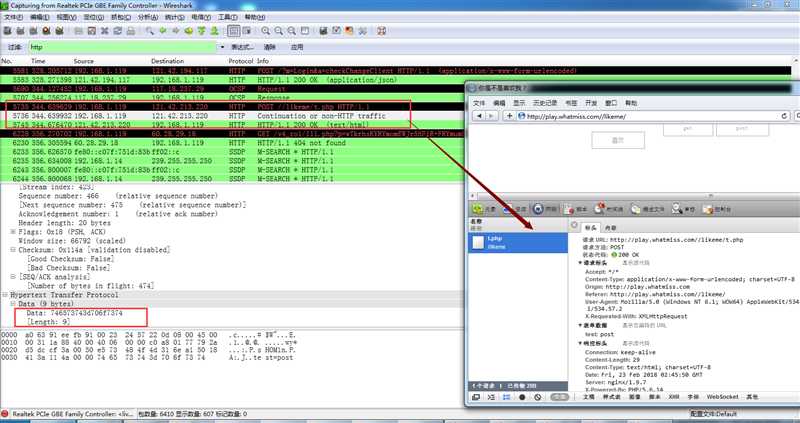
Task: Open the Statistics (统计) menu in Wireshark
Action: click(174, 17)
